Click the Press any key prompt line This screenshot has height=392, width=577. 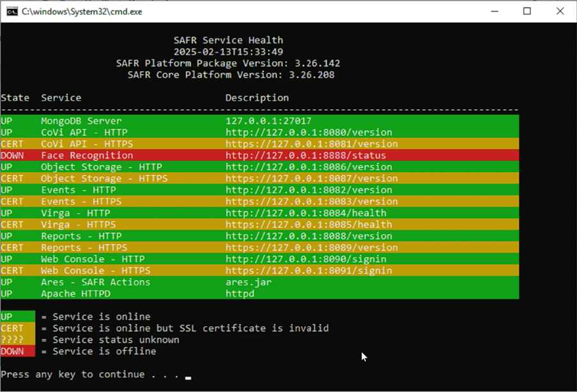[89, 374]
